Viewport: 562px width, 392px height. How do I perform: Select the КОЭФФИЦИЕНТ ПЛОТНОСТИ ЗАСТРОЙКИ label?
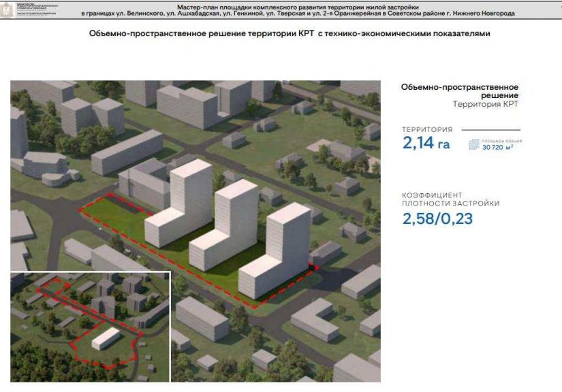(x=450, y=199)
